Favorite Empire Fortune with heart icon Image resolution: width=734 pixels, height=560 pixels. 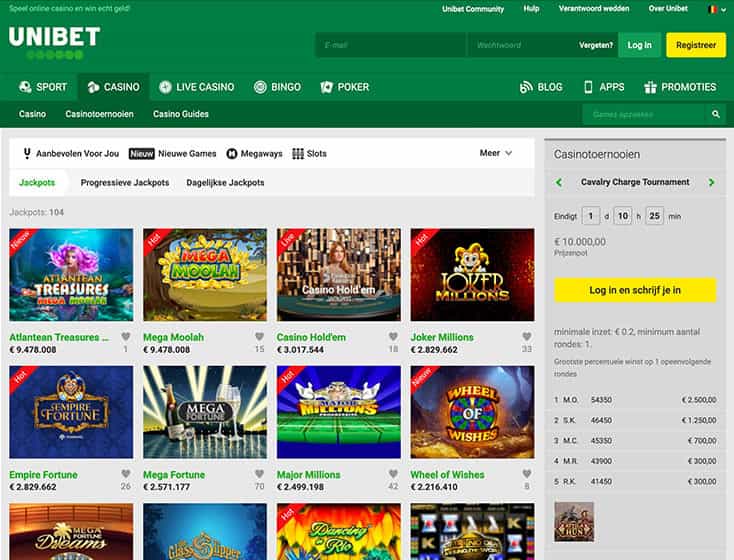125,474
